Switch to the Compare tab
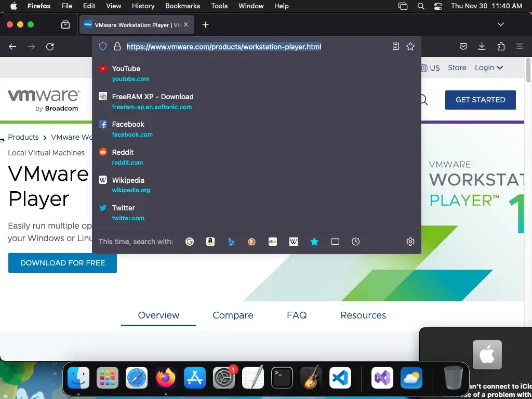Screen dimensions: 532x399 point(233,315)
